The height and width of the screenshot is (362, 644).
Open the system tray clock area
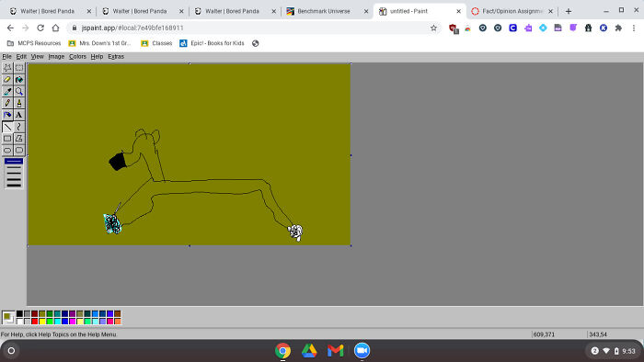pyautogui.click(x=614, y=351)
